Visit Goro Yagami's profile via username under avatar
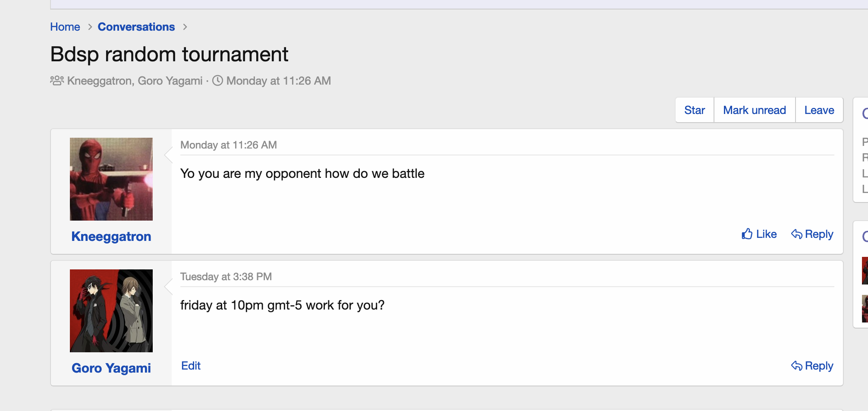868x411 pixels. pos(111,368)
